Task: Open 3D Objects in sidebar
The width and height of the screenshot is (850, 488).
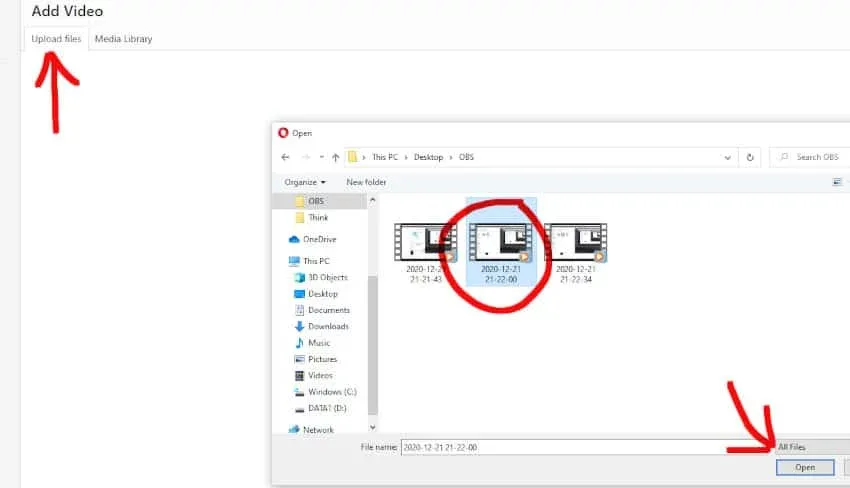Action: (x=327, y=277)
